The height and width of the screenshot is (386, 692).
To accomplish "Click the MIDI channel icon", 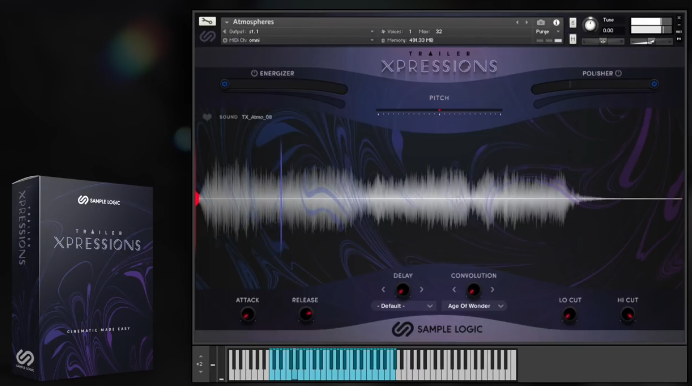I will pyautogui.click(x=225, y=40).
